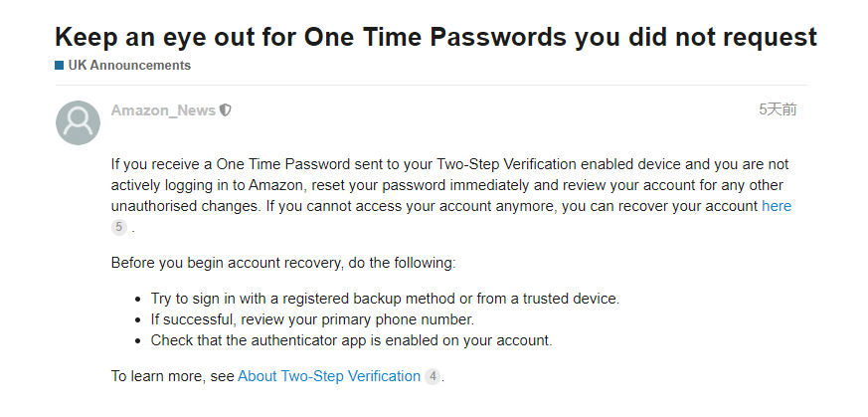Click the bullet dot before "If successful"
The height and width of the screenshot is (417, 868).
click(x=138, y=319)
